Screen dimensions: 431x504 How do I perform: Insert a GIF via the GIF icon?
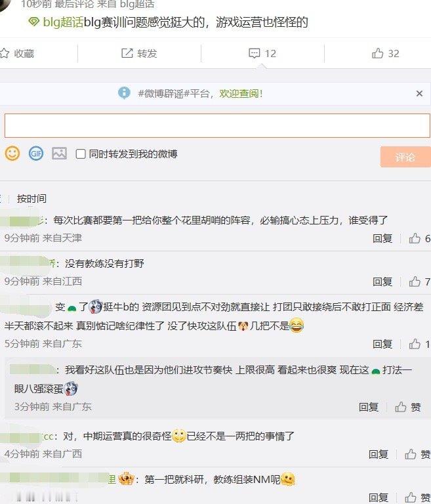click(36, 154)
